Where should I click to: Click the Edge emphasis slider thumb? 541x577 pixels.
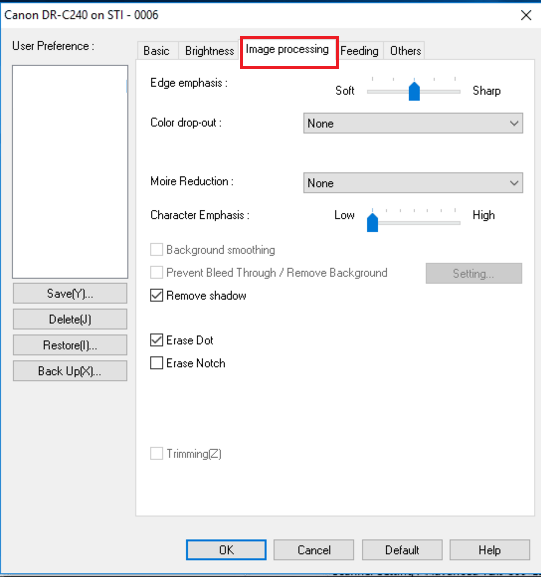[414, 91]
